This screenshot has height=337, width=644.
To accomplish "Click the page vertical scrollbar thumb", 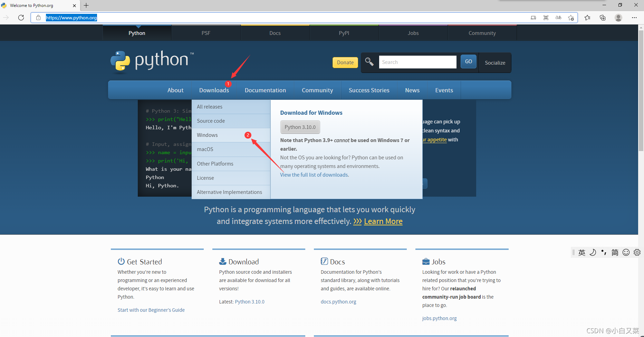I will tap(641, 91).
